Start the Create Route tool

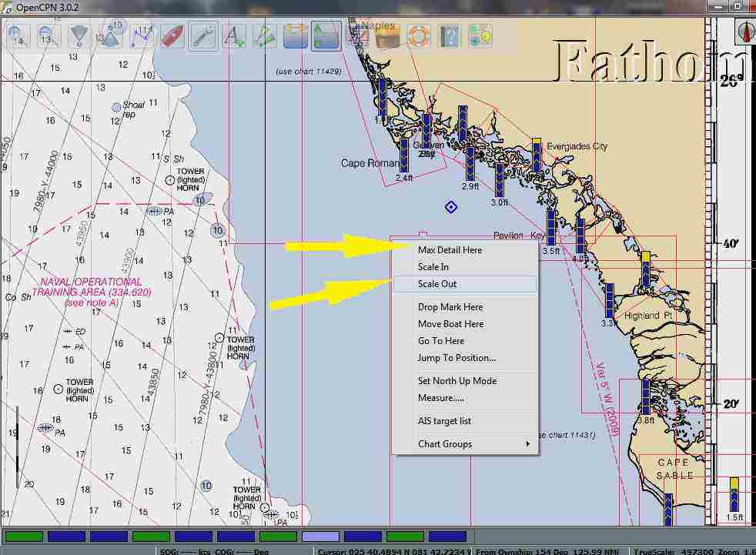141,35
